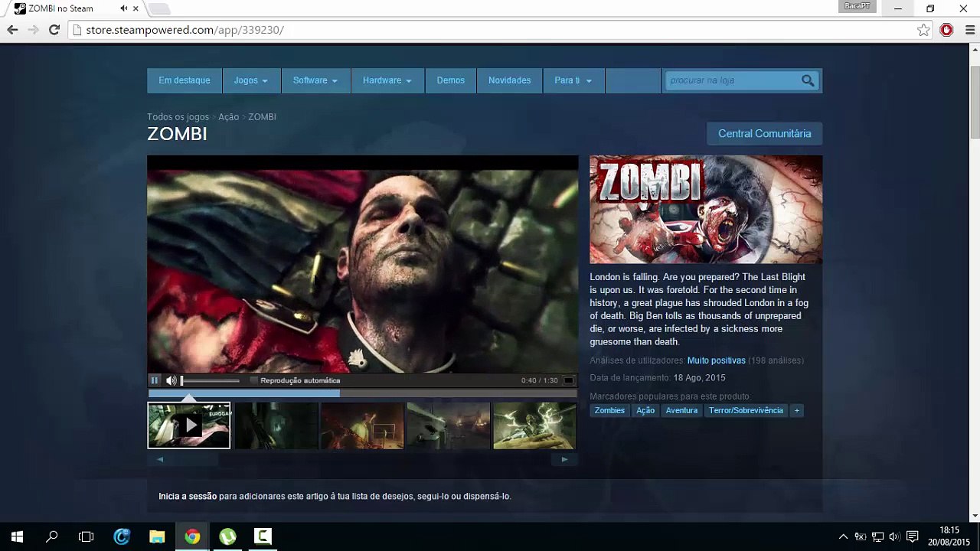Click the store search magnifier icon
Screen dimensions: 980x551
coord(808,80)
